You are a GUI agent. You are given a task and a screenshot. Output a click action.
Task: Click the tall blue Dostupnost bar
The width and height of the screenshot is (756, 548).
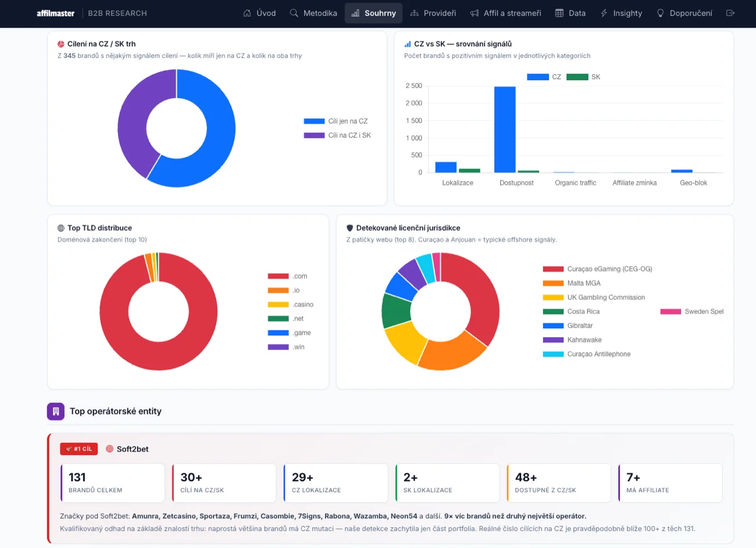click(505, 130)
